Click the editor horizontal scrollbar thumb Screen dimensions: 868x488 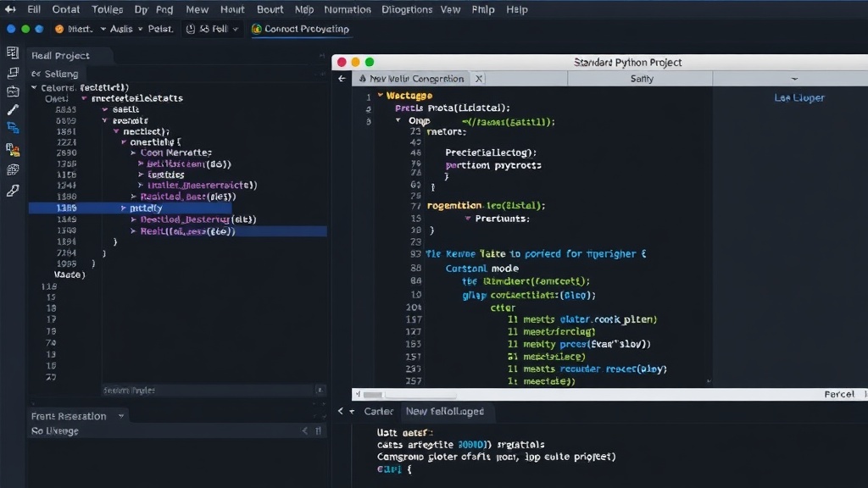[373, 395]
